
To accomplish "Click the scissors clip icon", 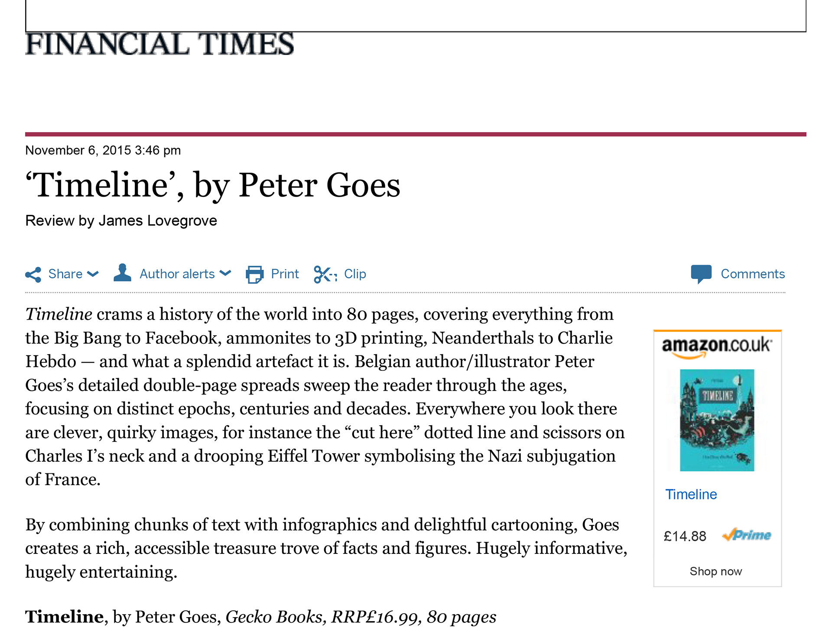I will point(325,275).
